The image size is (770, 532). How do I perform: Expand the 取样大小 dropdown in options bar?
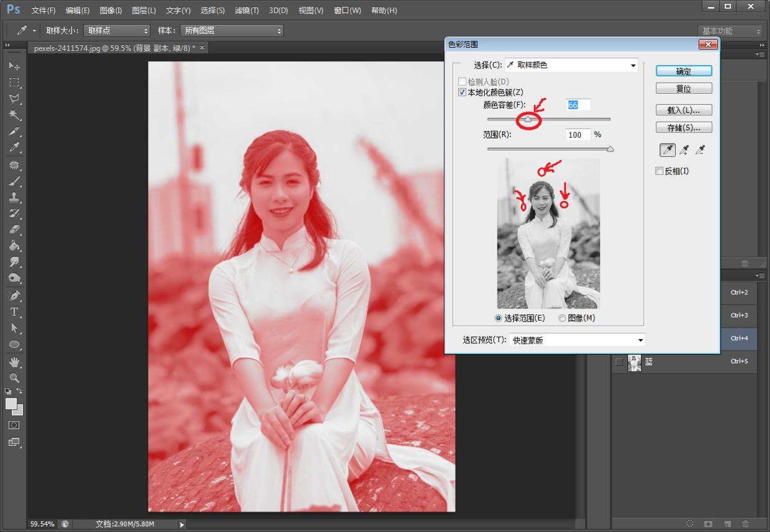pos(117,30)
